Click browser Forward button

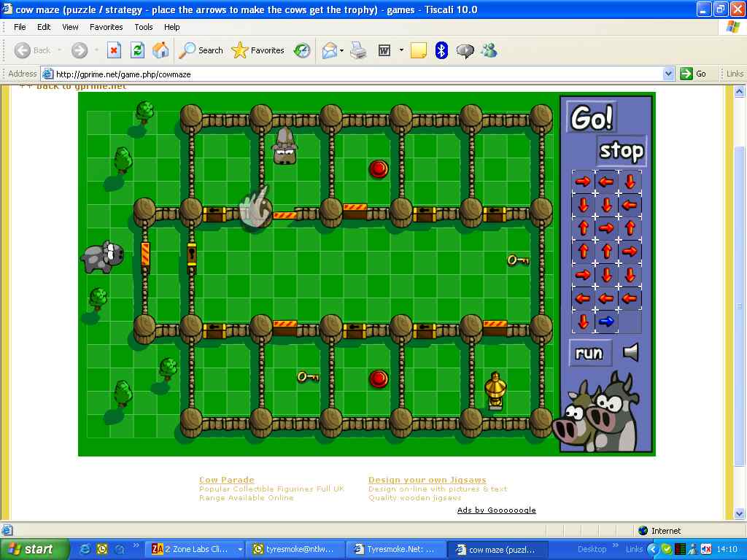[80, 50]
